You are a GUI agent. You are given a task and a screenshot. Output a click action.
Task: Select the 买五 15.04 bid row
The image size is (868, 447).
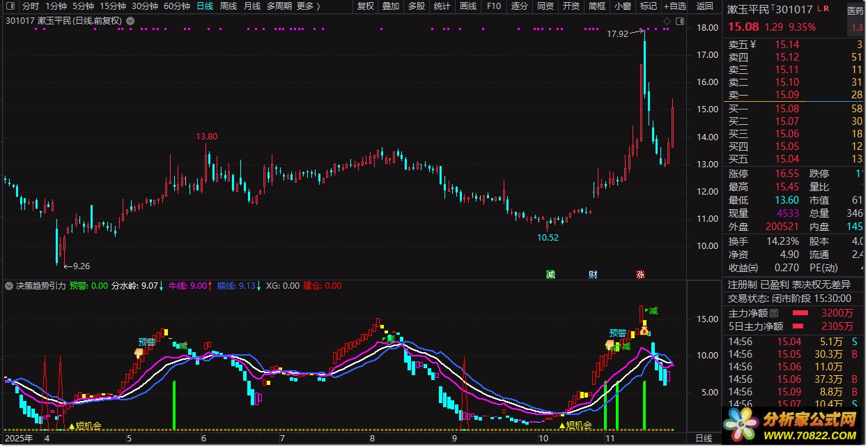pos(795,159)
